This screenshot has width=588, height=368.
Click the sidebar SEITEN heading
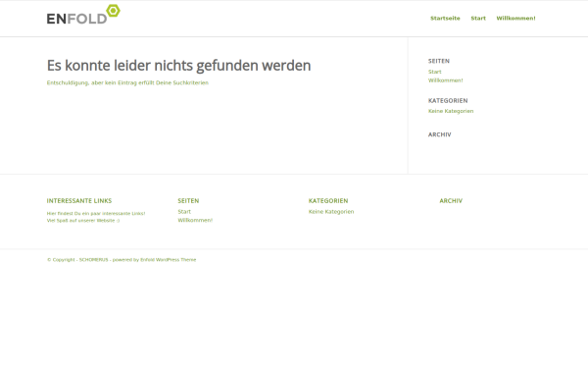pyautogui.click(x=439, y=61)
